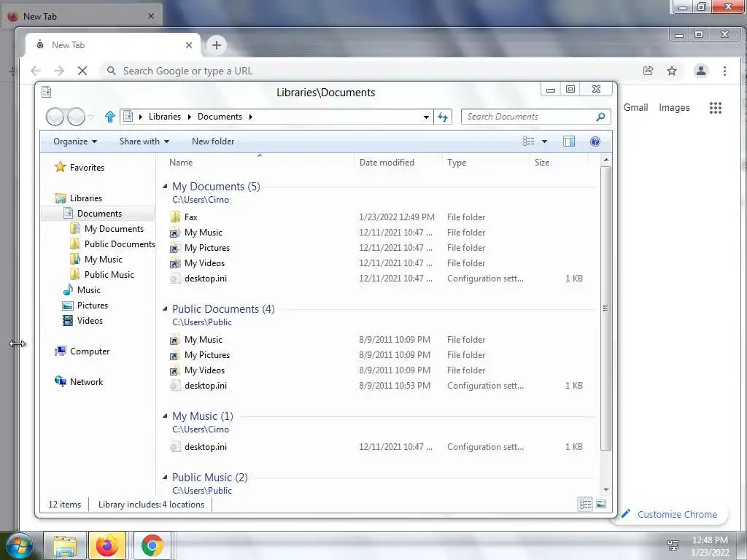The height and width of the screenshot is (560, 747).
Task: Click the Libraries icon in navigation pane
Action: coord(61,198)
